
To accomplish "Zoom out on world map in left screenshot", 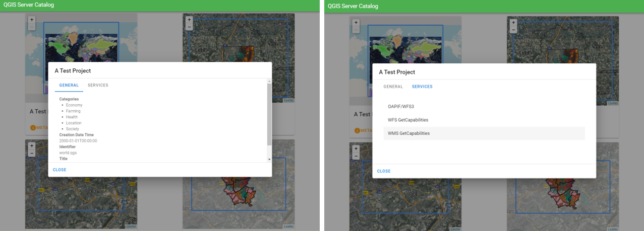I will 31,27.
